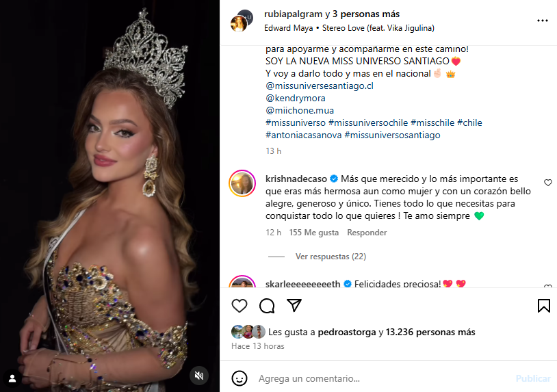Expand Ver respuestas (22) replies
Viewport: 557px width, 392px height.
point(331,257)
